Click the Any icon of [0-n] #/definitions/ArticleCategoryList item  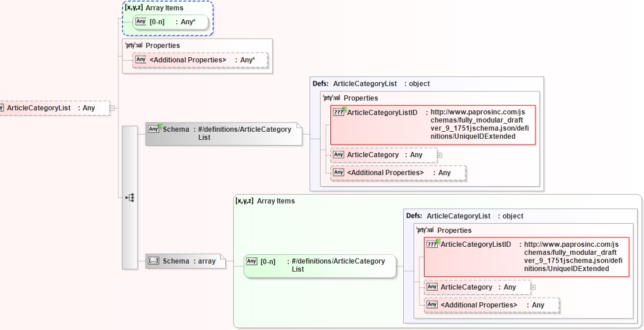coord(251,261)
